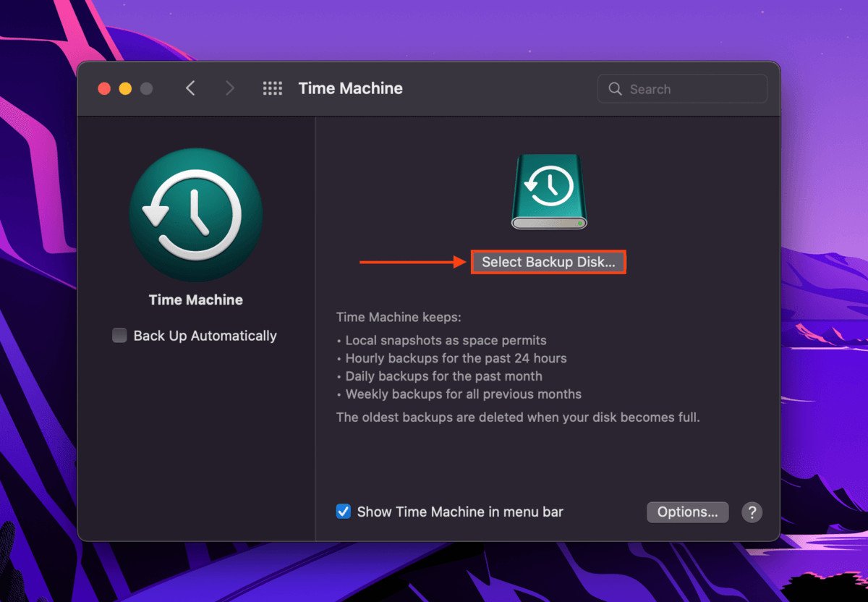Click the large Time Machine clock icon

point(196,215)
